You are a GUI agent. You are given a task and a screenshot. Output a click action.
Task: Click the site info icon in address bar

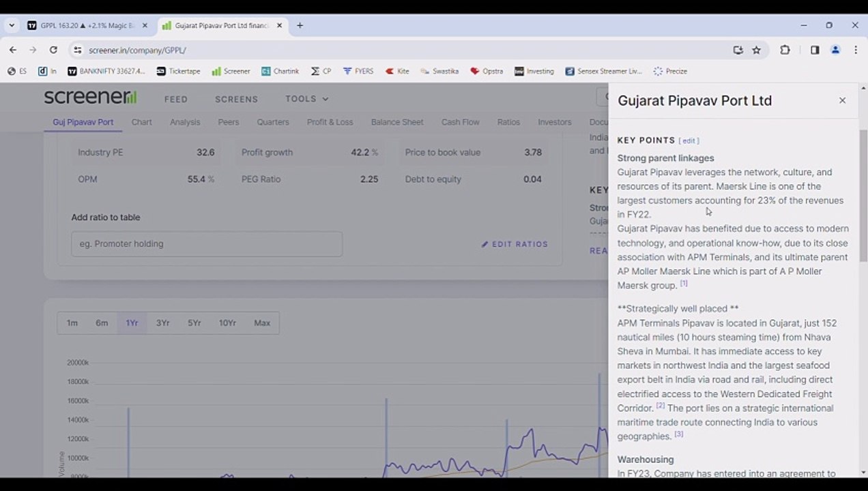click(x=77, y=50)
